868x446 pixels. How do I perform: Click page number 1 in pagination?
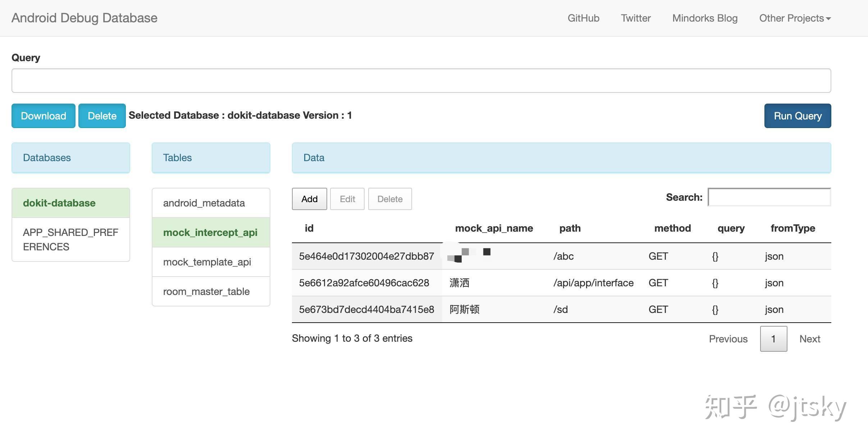point(773,339)
